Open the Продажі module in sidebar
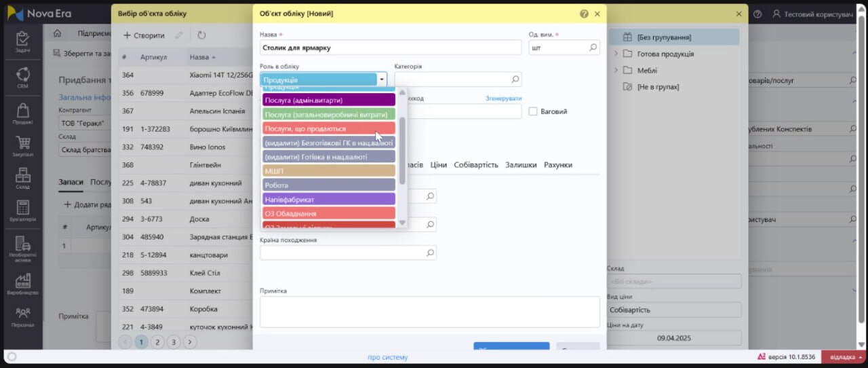The width and height of the screenshot is (868, 368). [22, 113]
